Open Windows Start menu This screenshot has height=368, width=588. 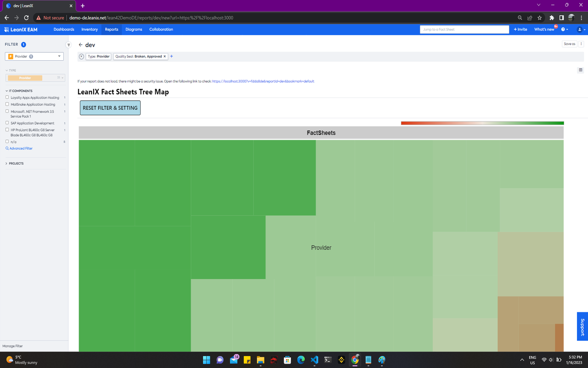206,360
